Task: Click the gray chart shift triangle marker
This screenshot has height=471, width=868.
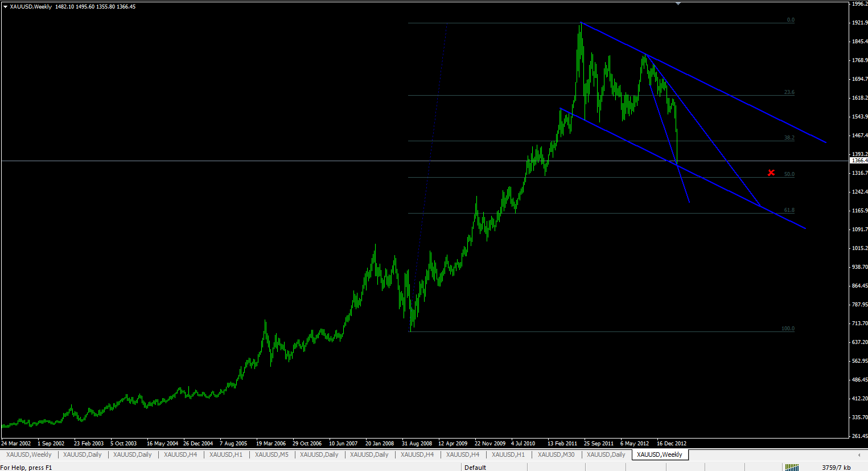Action: (x=678, y=3)
